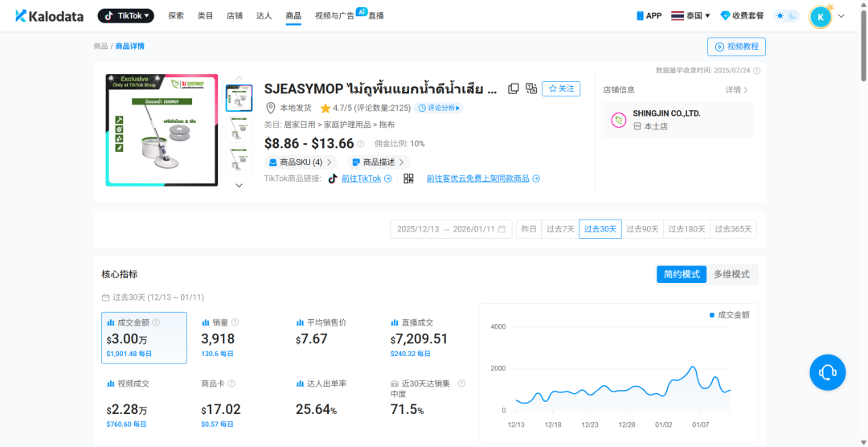Viewport: 868px width, 447px height.
Task: Open the TikTok platform dropdown
Action: coord(125,16)
